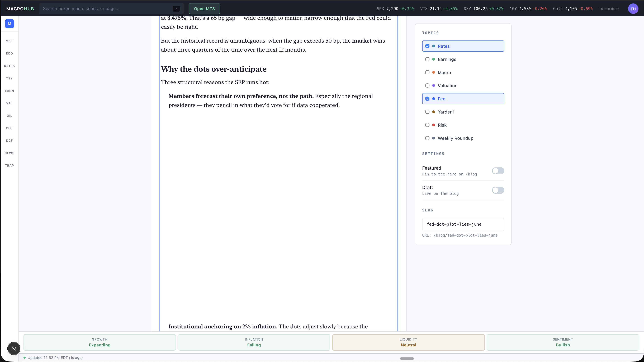Click the MACROHUB home logo link

click(x=20, y=9)
